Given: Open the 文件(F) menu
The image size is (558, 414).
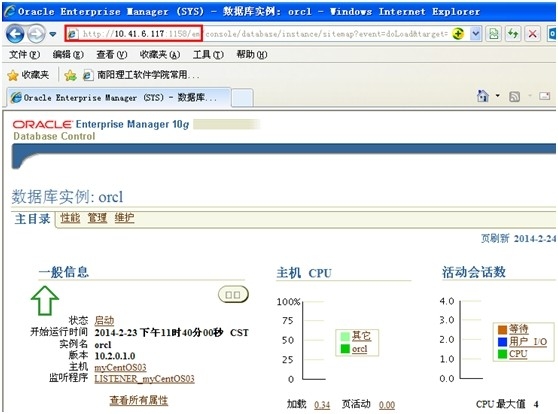Looking at the screenshot, I should (x=24, y=54).
